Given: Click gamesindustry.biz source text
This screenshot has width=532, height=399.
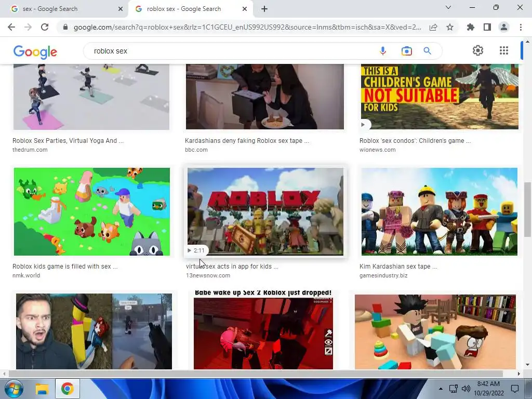Looking at the screenshot, I should tap(383, 275).
